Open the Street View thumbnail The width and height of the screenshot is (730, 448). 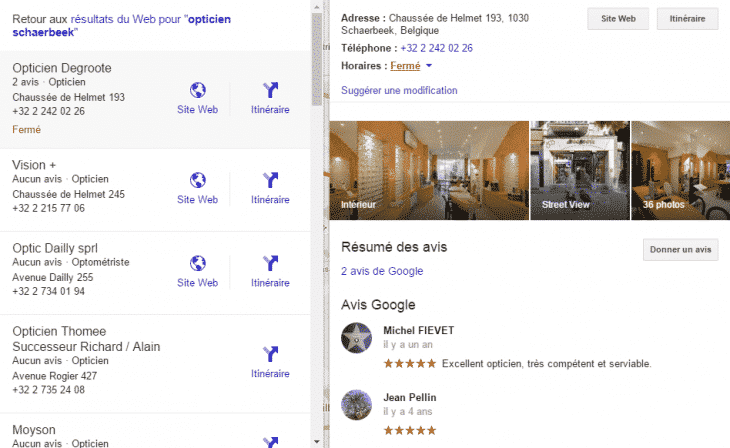coord(579,169)
